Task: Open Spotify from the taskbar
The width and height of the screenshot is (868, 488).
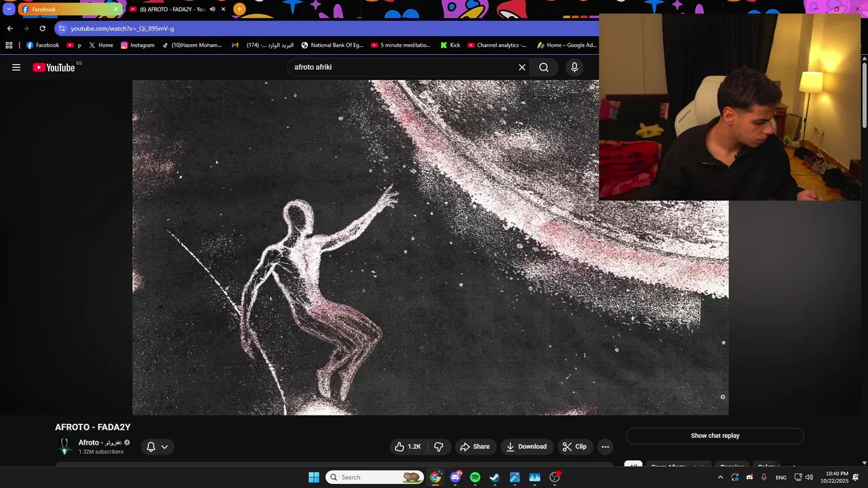Action: pyautogui.click(x=475, y=477)
